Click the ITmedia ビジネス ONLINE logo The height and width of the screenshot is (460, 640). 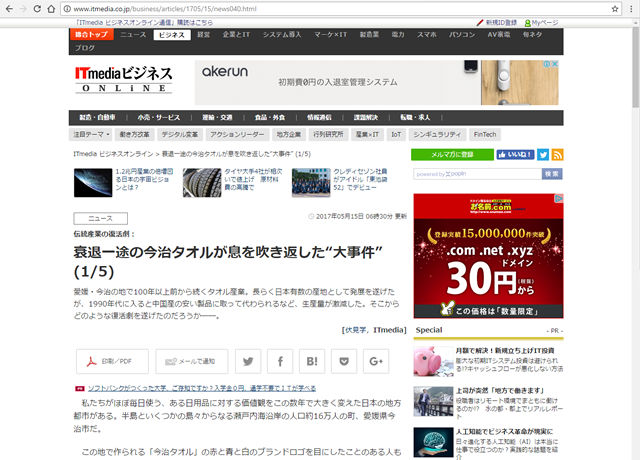(122, 79)
